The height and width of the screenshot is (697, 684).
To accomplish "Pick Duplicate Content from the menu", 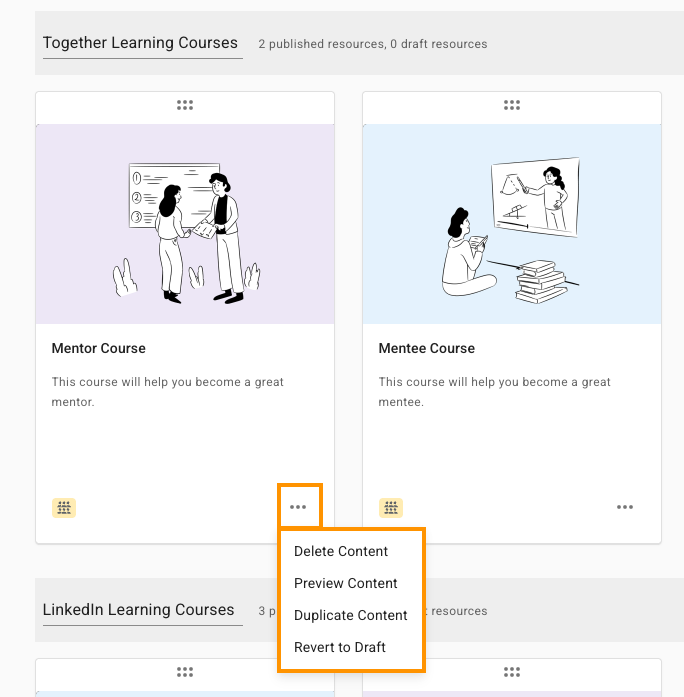I will (x=351, y=615).
